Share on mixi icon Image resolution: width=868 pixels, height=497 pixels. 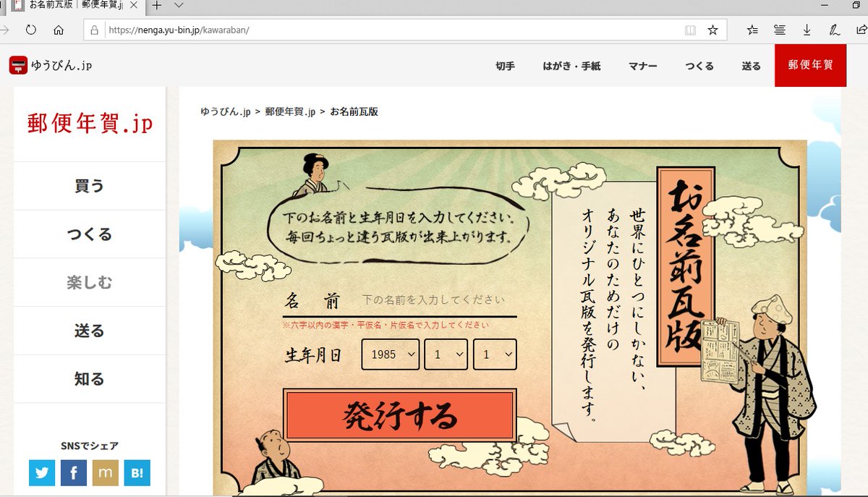(106, 472)
